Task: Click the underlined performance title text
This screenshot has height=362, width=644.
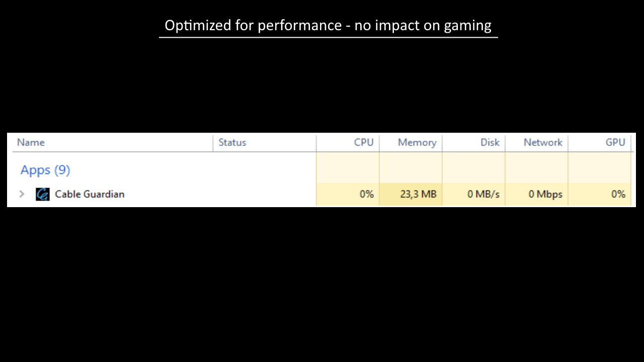Action: [x=328, y=25]
